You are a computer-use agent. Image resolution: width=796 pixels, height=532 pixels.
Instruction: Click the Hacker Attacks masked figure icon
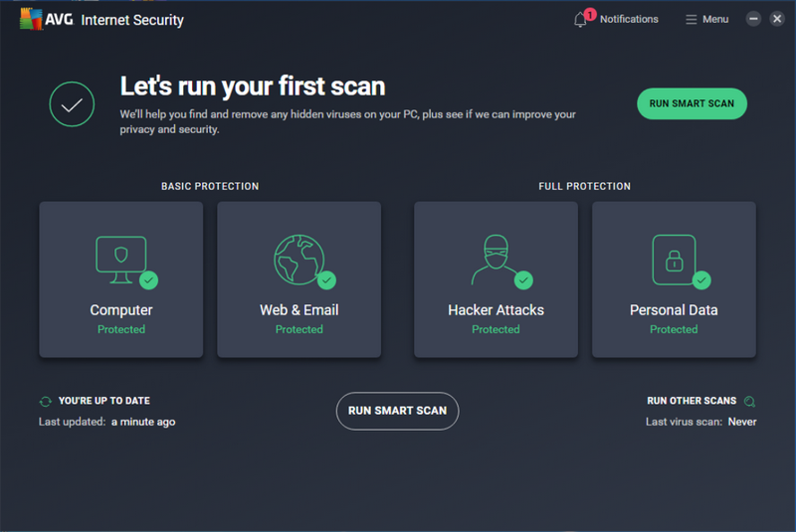pos(496,259)
